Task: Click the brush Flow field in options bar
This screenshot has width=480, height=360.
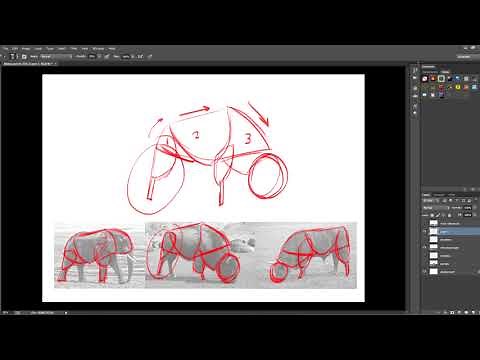Action: (x=126, y=57)
